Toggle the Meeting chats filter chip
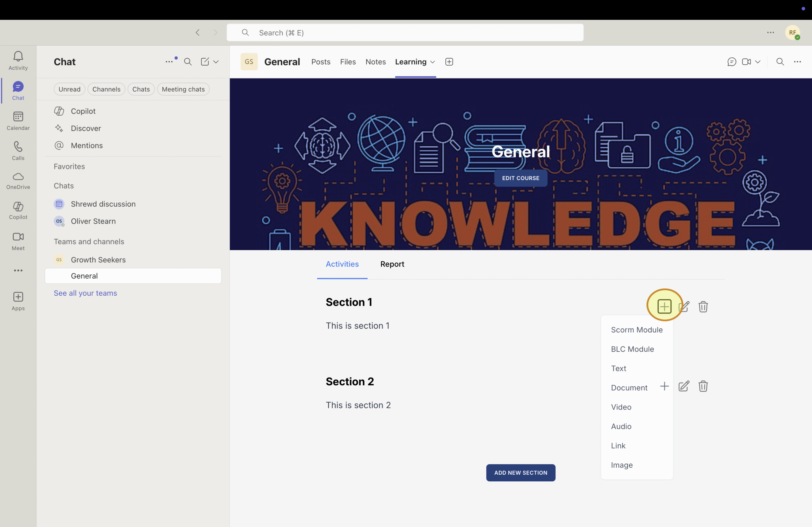The width and height of the screenshot is (812, 527). coord(183,89)
